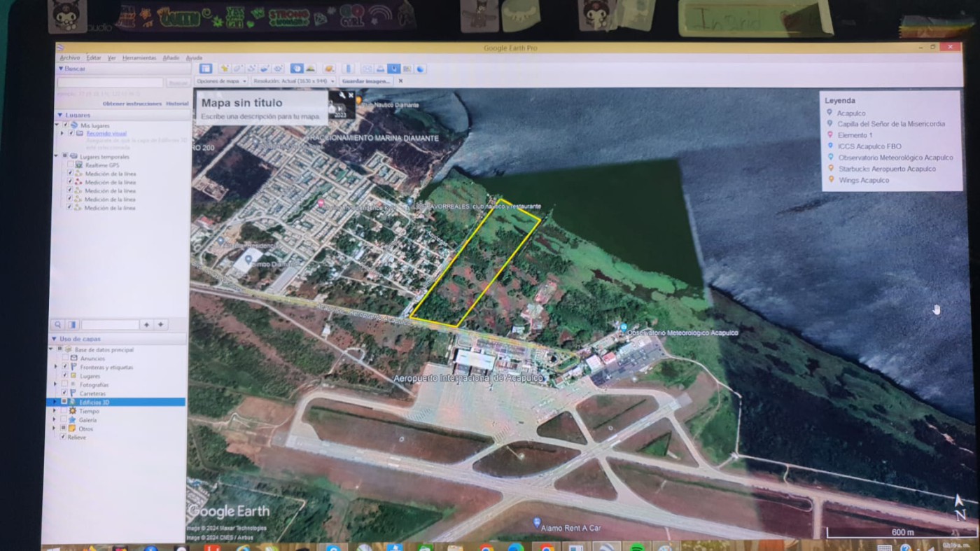The height and width of the screenshot is (551, 980).
Task: Click the Buscar search input field
Action: coord(110,83)
